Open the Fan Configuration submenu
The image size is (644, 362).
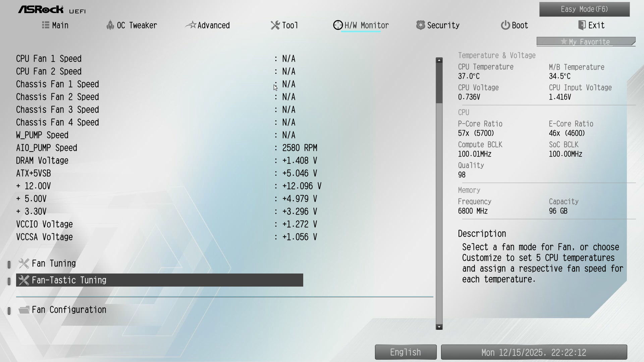coord(69,310)
